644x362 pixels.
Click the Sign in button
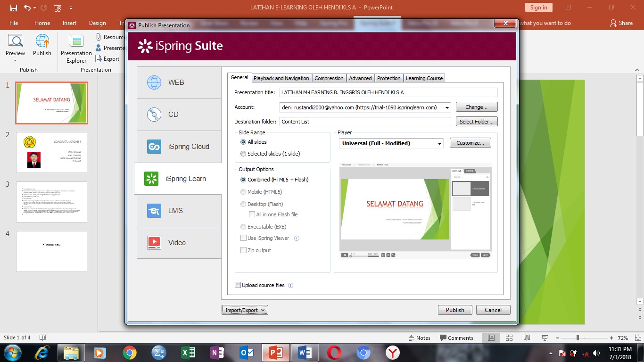coord(538,7)
